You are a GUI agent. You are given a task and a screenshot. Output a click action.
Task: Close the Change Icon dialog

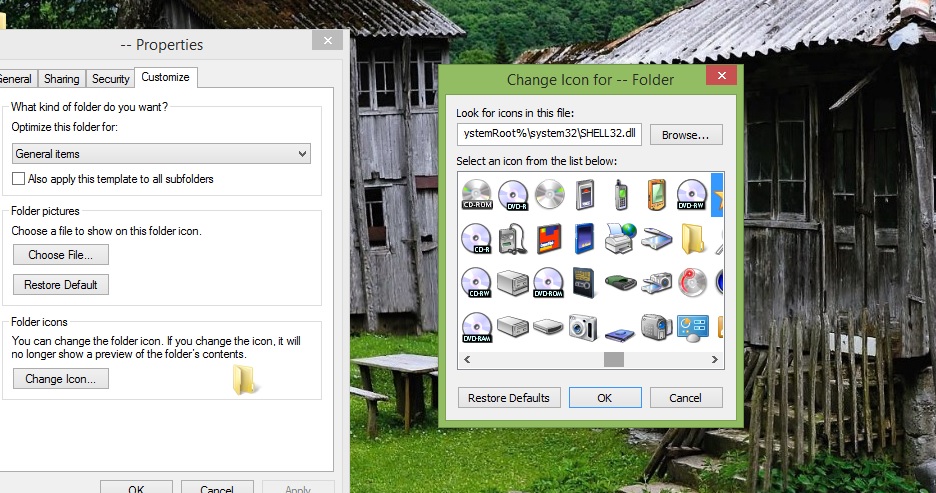tap(721, 75)
